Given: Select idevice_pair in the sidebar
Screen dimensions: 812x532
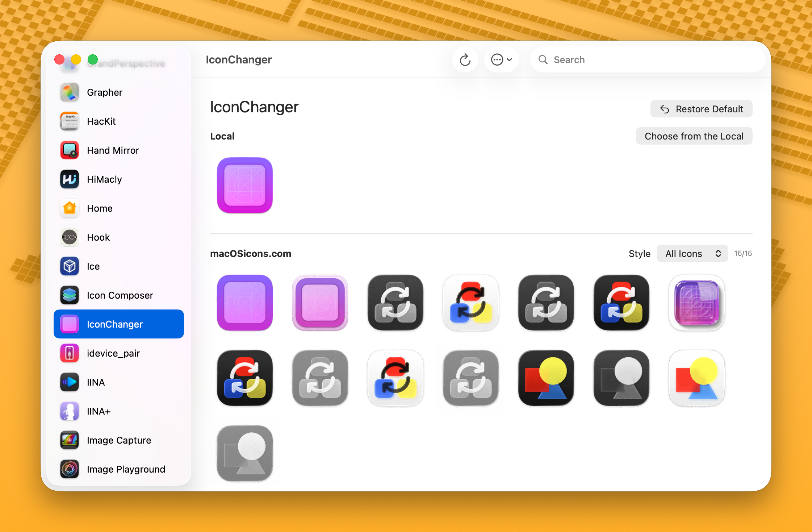Looking at the screenshot, I should (113, 353).
